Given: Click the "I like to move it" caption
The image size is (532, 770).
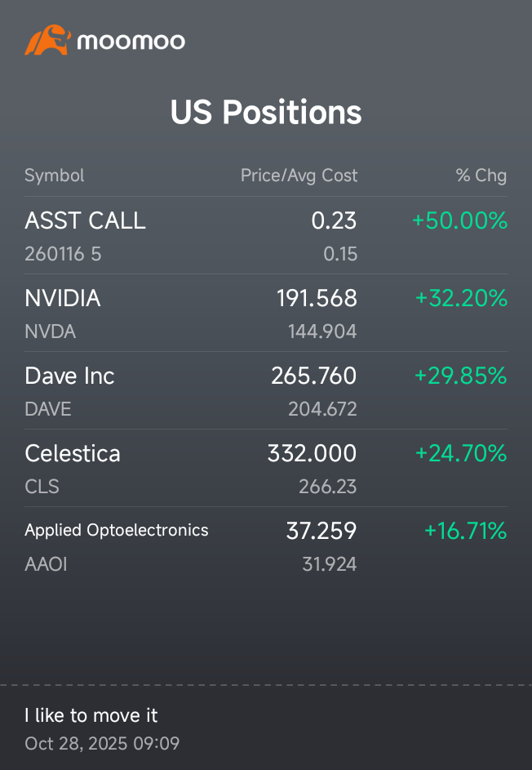Looking at the screenshot, I should click(x=91, y=715).
